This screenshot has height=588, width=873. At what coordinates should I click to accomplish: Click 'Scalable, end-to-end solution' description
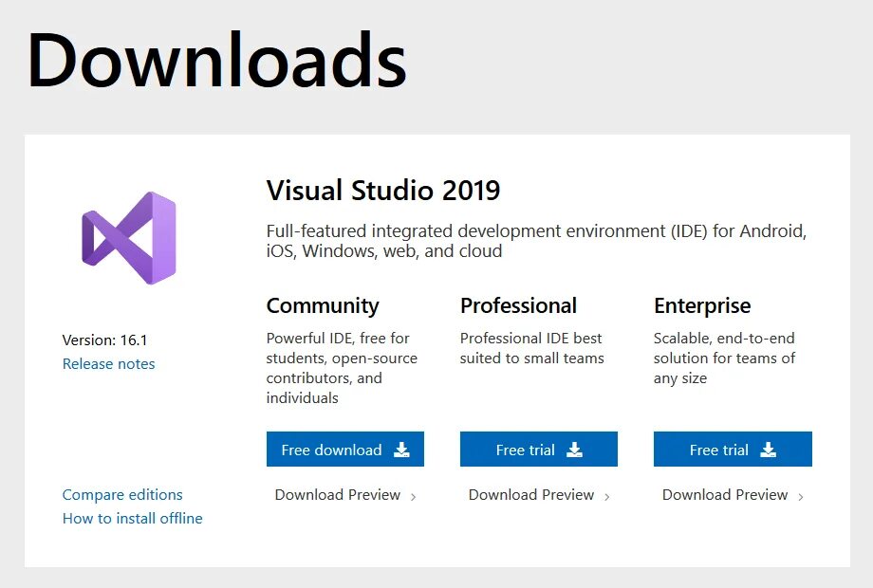[724, 358]
